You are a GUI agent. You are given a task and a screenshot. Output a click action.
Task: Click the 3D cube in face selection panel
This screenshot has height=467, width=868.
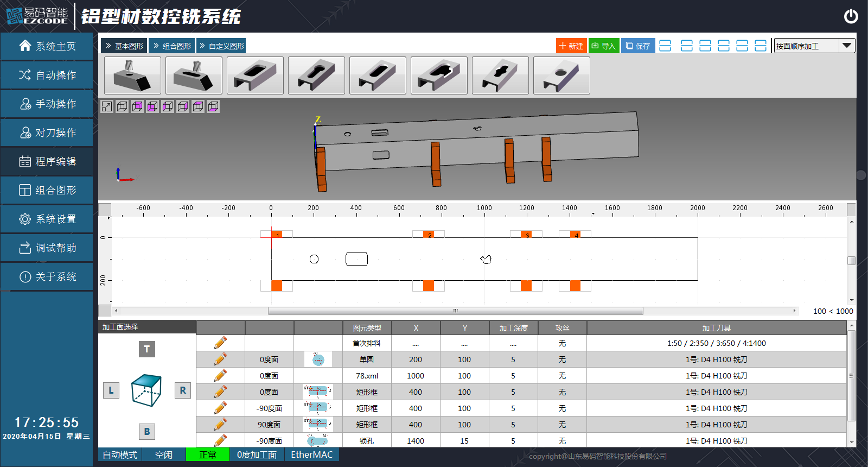tap(146, 390)
